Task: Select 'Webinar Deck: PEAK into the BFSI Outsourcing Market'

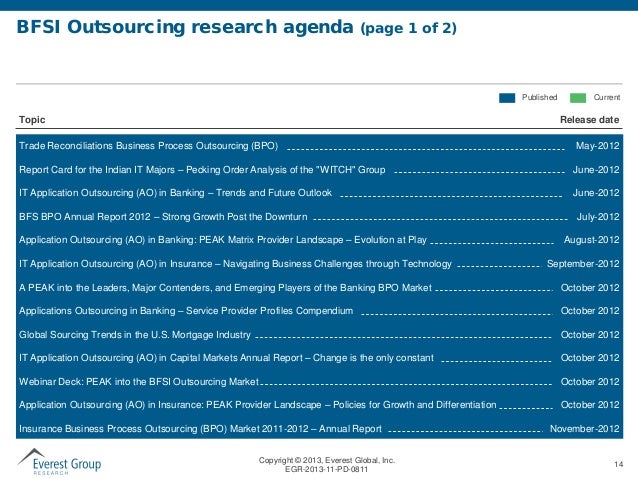Action: click(x=139, y=381)
